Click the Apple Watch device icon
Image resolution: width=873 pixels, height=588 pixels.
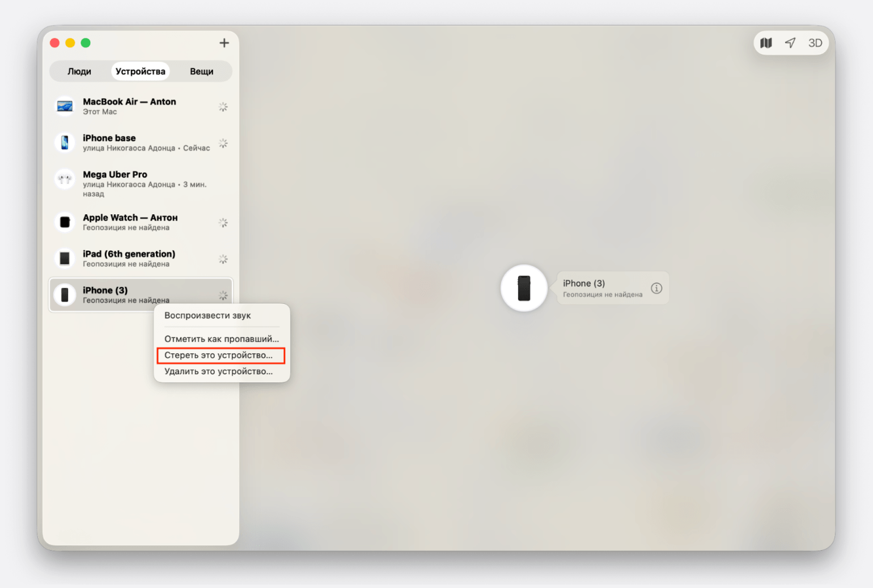(x=65, y=222)
